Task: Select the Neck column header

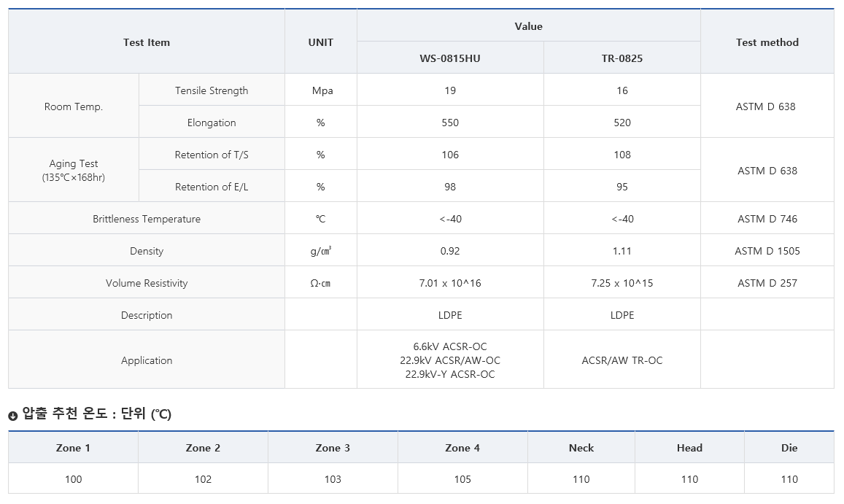Action: pos(581,448)
